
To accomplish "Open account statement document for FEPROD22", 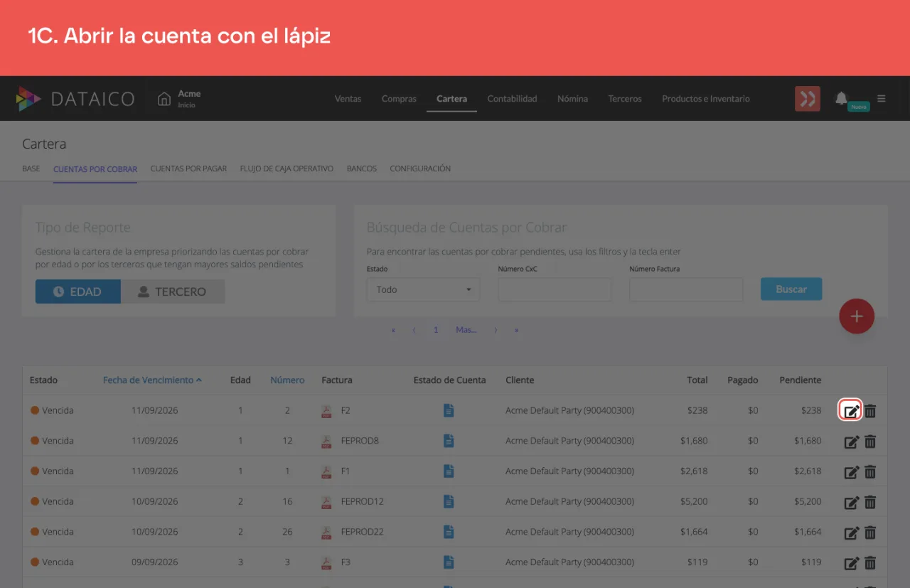I will (449, 532).
